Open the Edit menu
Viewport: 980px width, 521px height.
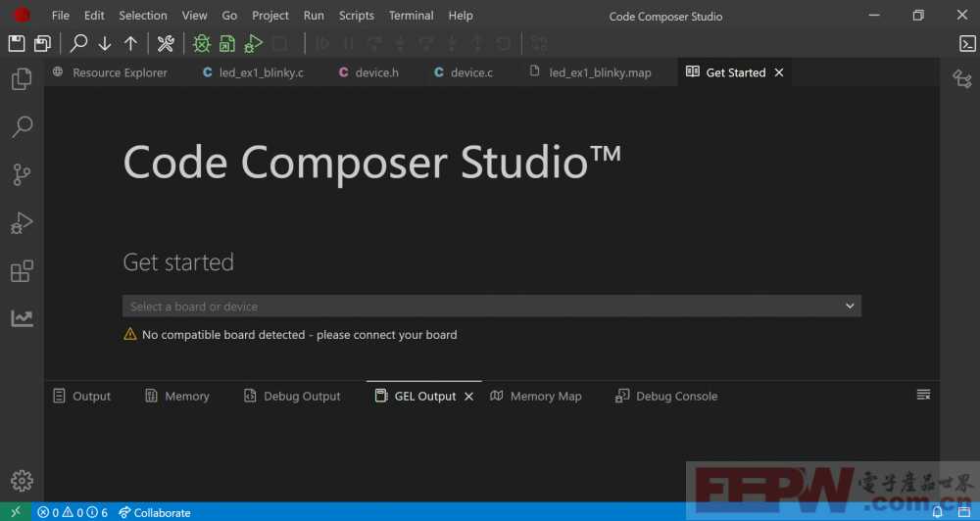[94, 16]
